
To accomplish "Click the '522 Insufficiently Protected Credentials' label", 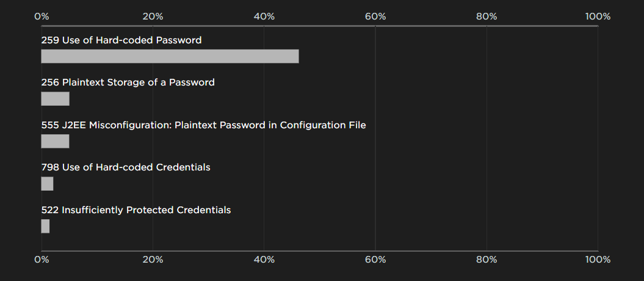I will pos(136,210).
